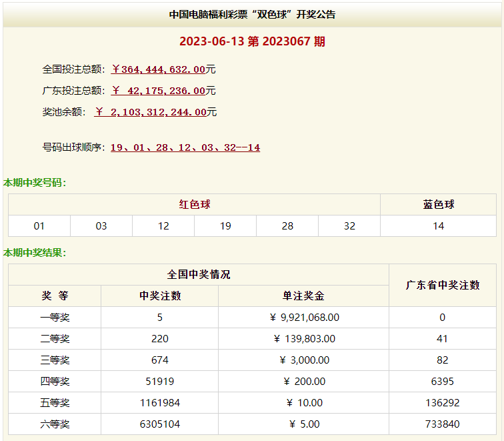Open the prize pool balance ¥2,103,312,244.00 link
This screenshot has height=441, width=504.
pos(151,112)
